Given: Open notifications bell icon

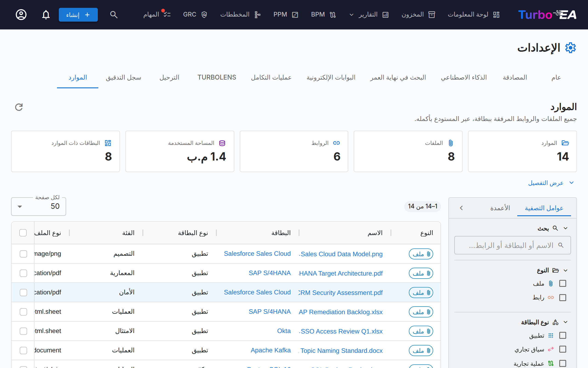Looking at the screenshot, I should [46, 14].
